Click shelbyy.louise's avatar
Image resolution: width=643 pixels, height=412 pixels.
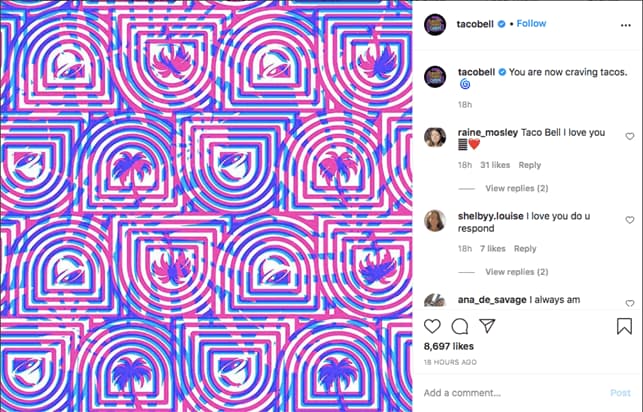pos(435,221)
